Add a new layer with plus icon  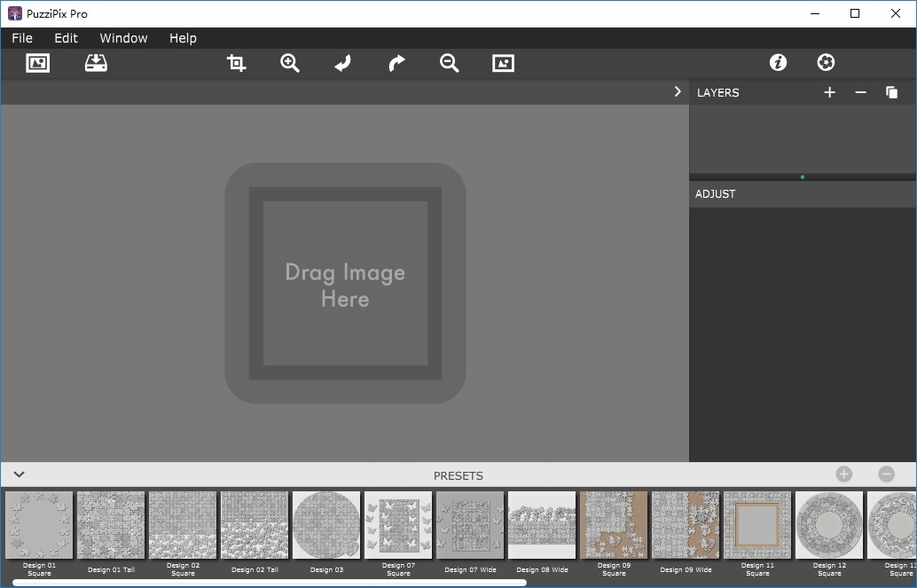pos(829,92)
